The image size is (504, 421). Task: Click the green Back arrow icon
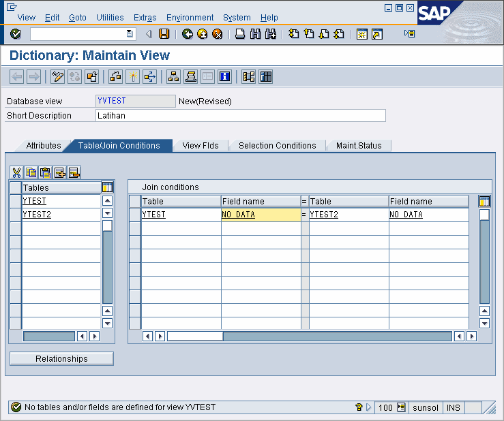pos(188,33)
